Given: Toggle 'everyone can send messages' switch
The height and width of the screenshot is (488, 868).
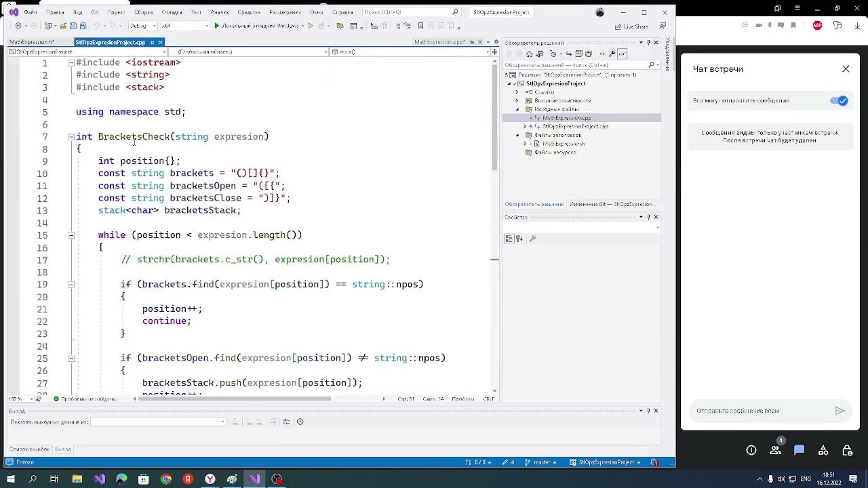Looking at the screenshot, I should pos(839,101).
